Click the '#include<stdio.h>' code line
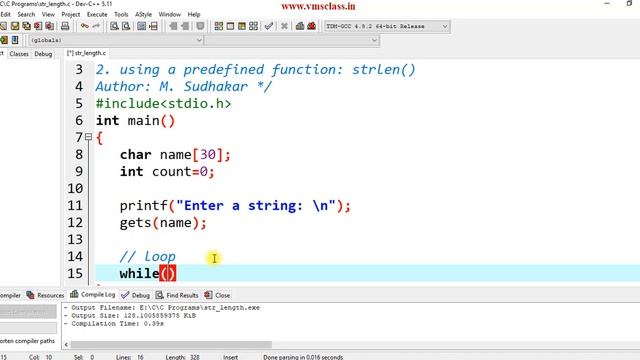Image resolution: width=640 pixels, height=360 pixels. [x=163, y=104]
